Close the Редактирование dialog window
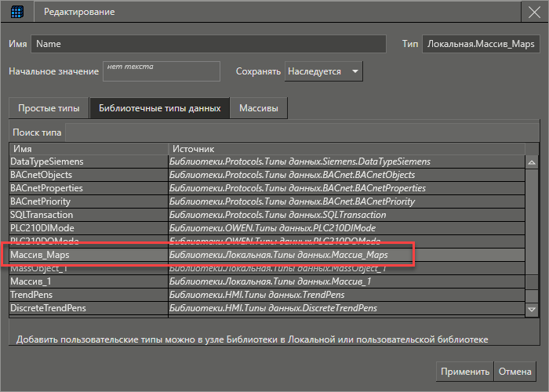 click(x=533, y=13)
